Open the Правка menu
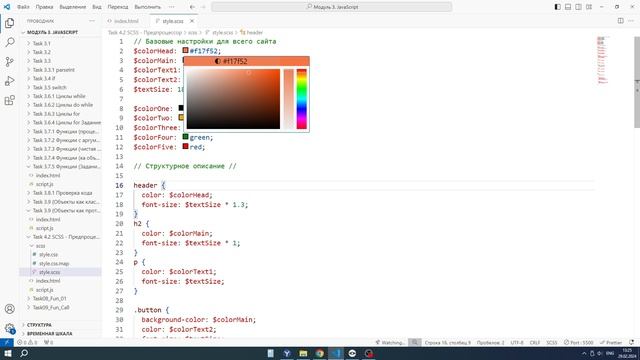This screenshot has width=640, height=360. click(44, 7)
